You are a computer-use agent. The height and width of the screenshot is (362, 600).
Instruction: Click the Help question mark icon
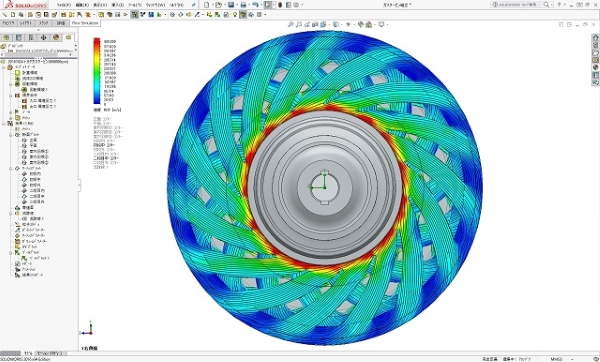[x=559, y=5]
